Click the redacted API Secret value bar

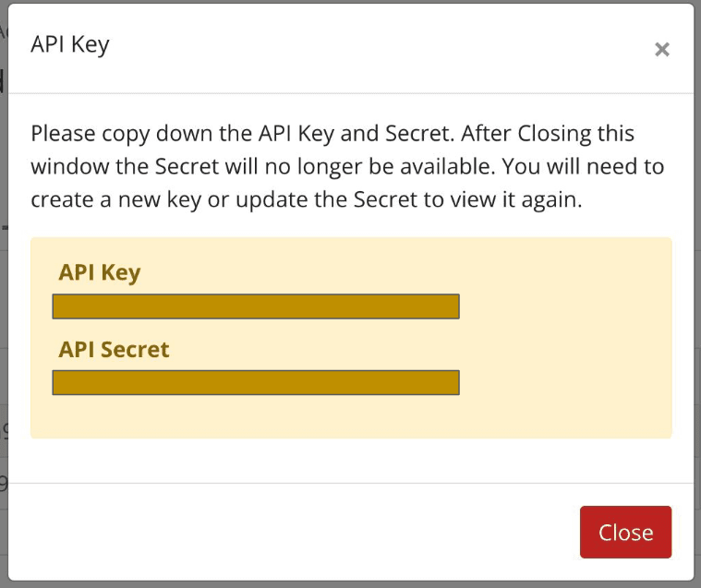[256, 382]
